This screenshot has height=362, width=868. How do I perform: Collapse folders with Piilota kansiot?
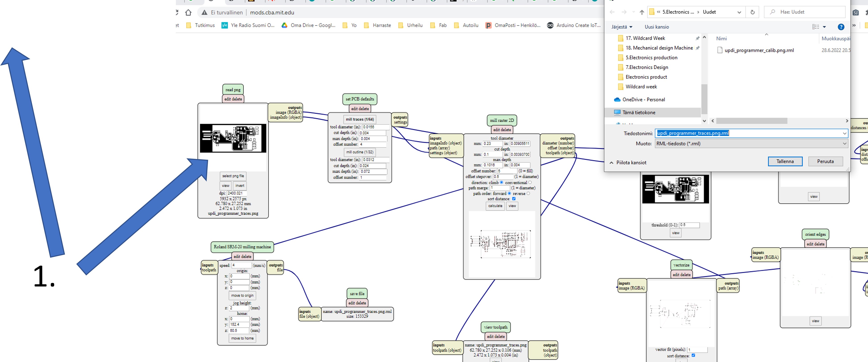click(628, 163)
